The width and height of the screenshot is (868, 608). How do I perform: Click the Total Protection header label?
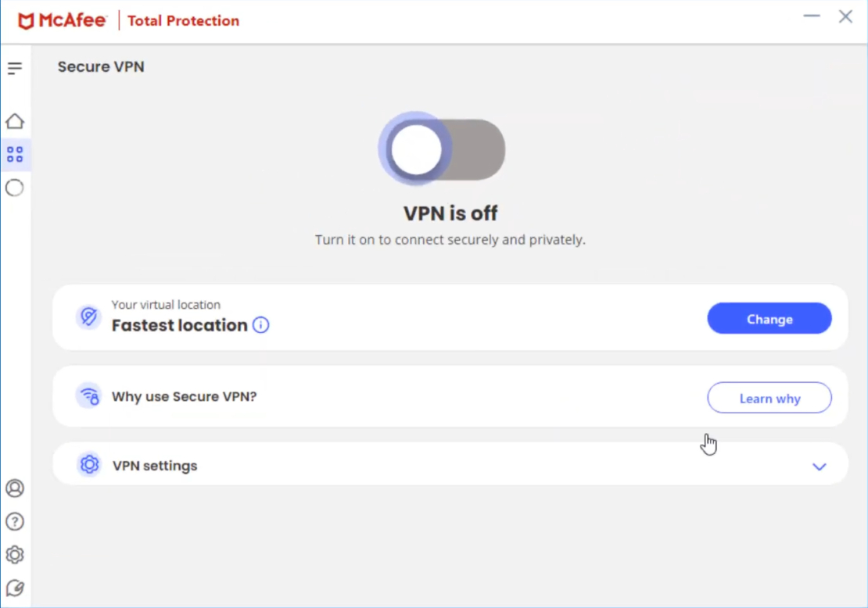(183, 20)
